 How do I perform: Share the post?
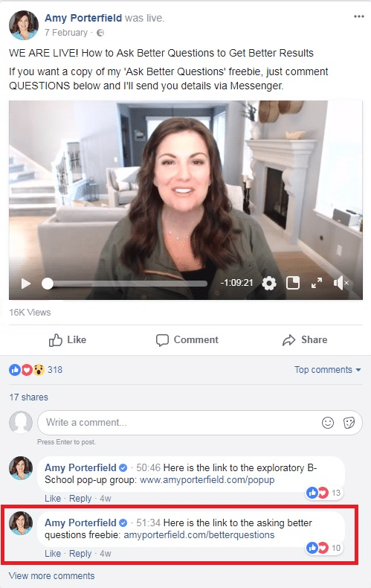click(x=305, y=339)
